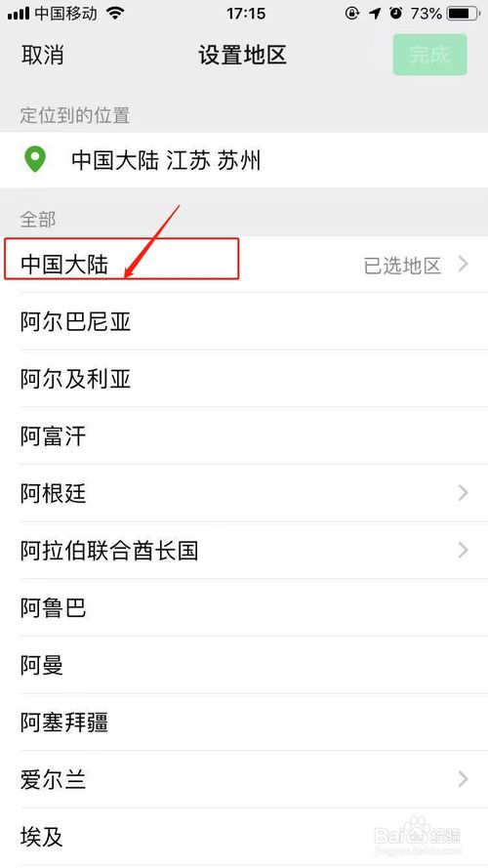Choose 阿富汗 as region
Viewport: 488px width, 868px height.
click(244, 436)
